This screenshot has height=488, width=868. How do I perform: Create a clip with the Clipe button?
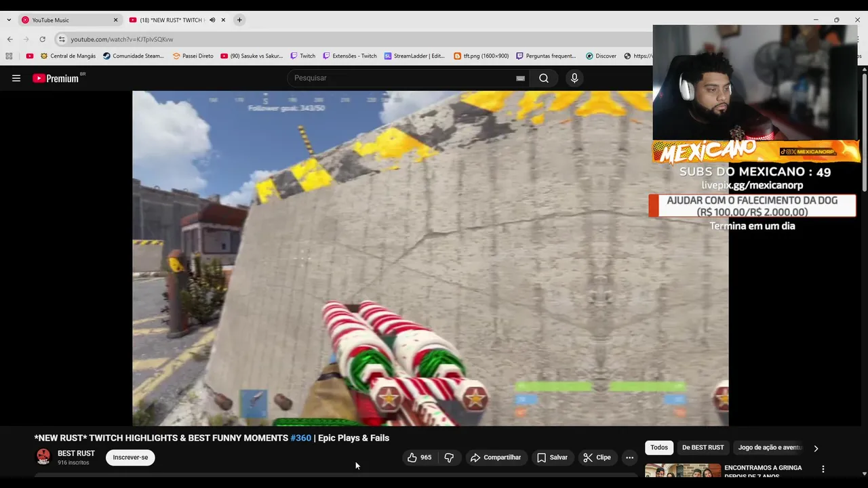pyautogui.click(x=597, y=457)
